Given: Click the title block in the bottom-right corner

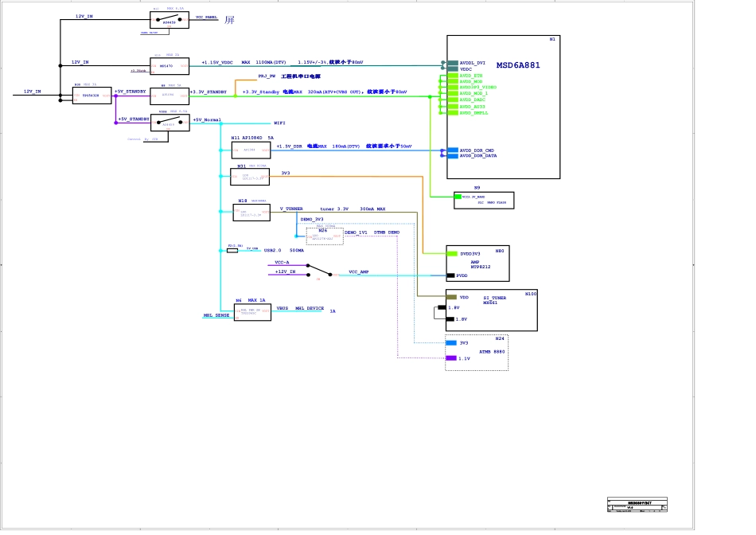Looking at the screenshot, I should (x=637, y=506).
